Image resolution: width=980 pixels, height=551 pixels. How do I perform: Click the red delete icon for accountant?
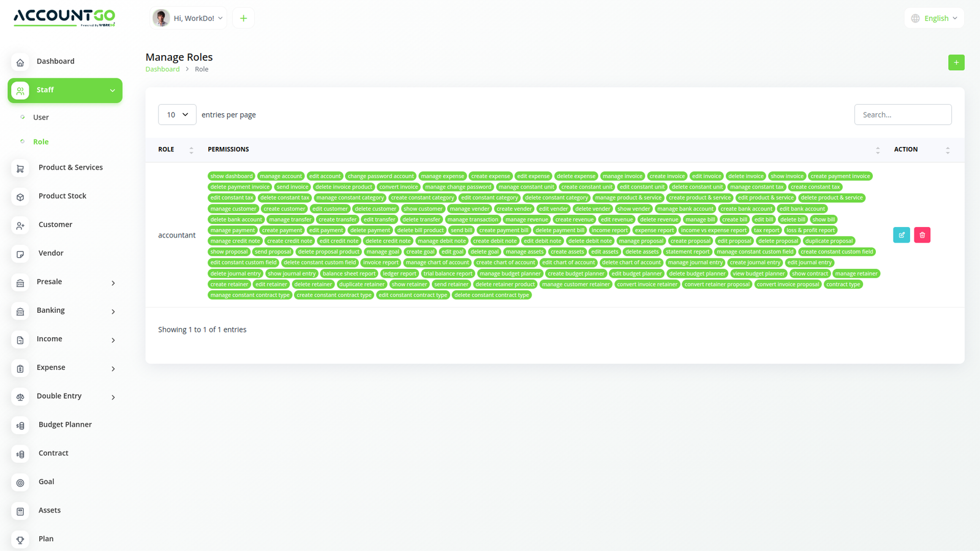pyautogui.click(x=922, y=235)
